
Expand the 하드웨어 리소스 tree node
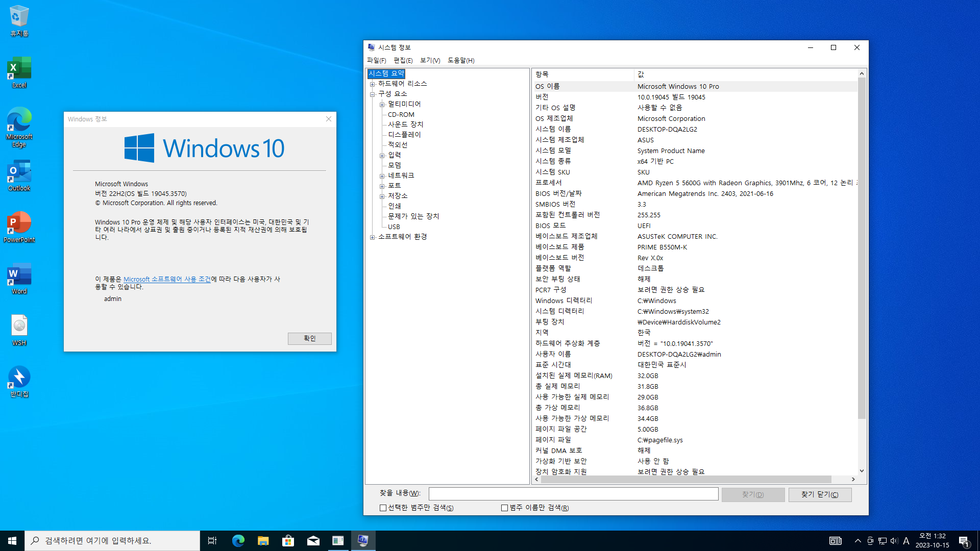click(x=373, y=84)
